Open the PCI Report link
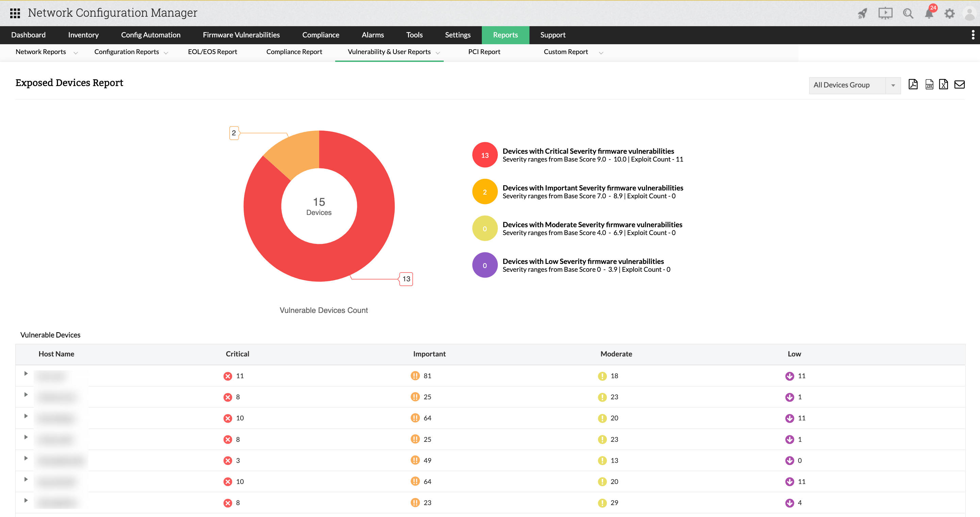The height and width of the screenshot is (517, 980). [484, 52]
